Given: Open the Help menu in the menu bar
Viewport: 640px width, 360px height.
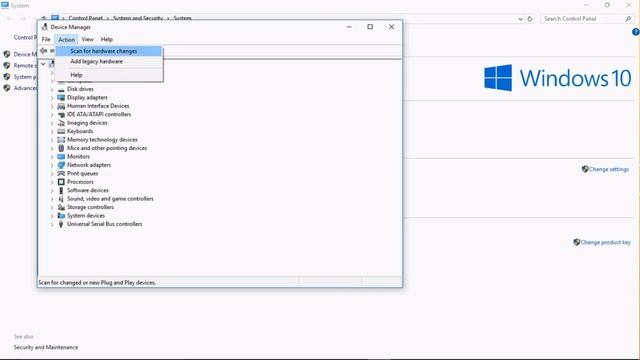Looking at the screenshot, I should 107,40.
